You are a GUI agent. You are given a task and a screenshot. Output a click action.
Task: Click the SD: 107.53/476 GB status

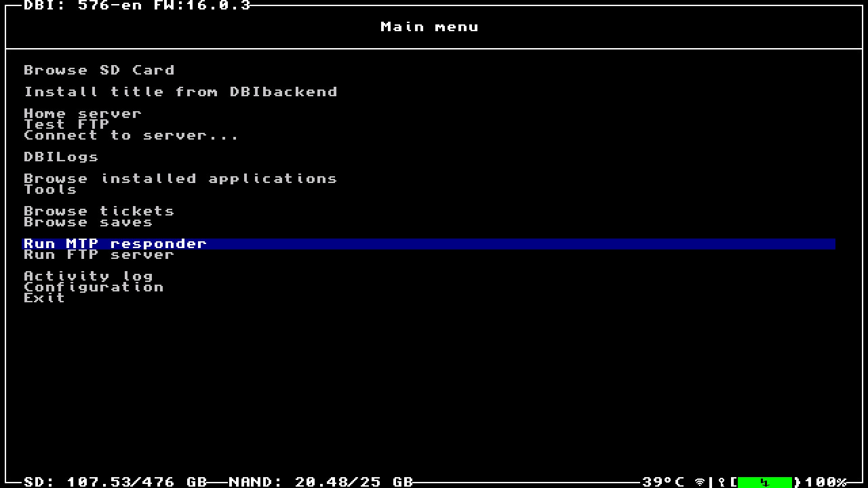(x=115, y=482)
